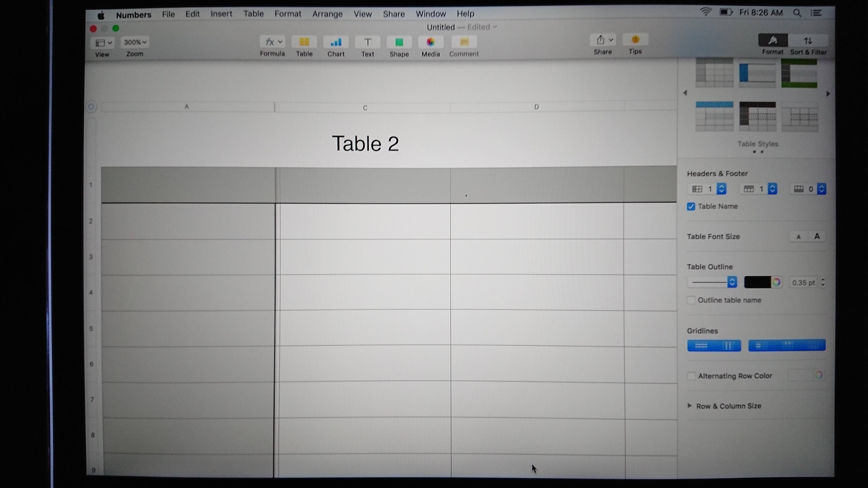The height and width of the screenshot is (488, 868).
Task: Open the 300% Zoom dropdown
Action: point(135,42)
